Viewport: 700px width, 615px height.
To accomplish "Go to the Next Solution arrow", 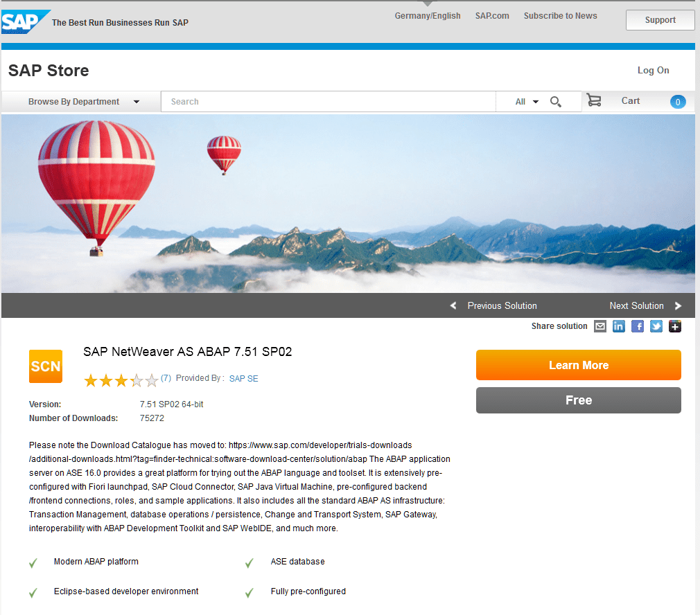I will click(678, 305).
